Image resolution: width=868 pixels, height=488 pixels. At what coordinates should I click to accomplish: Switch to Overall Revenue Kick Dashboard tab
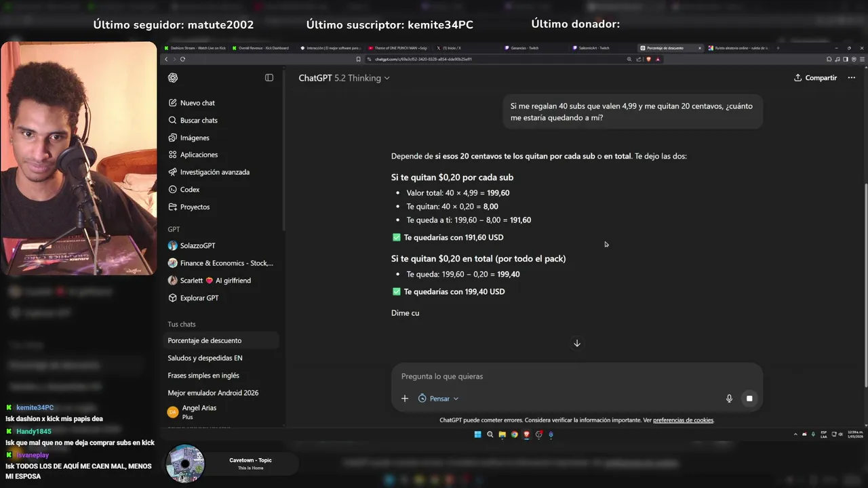pyautogui.click(x=261, y=48)
